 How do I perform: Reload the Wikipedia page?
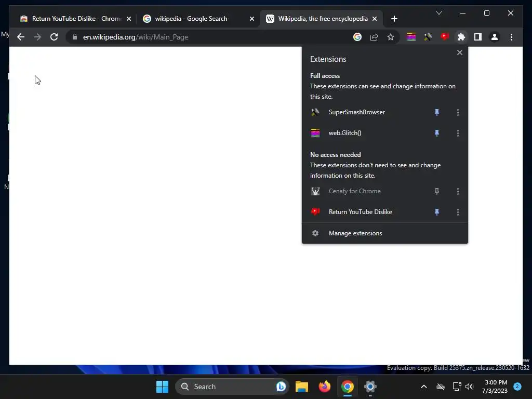coord(54,37)
